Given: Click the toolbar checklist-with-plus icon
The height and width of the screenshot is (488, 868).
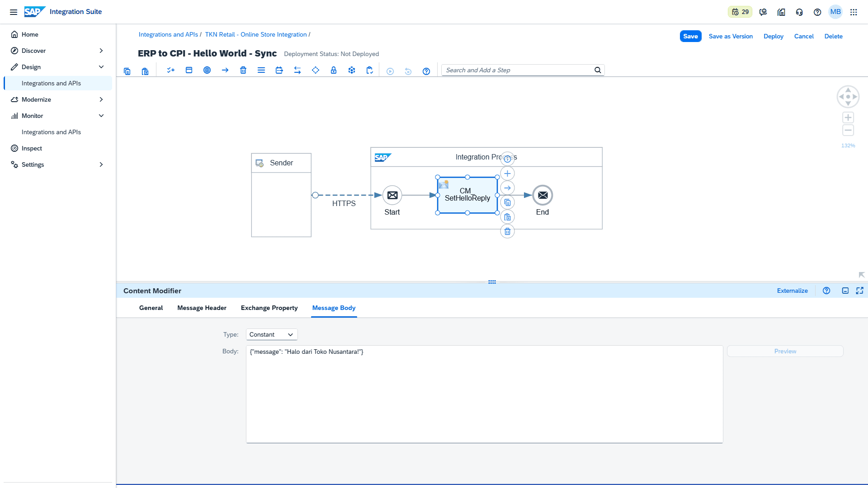Looking at the screenshot, I should (x=171, y=70).
